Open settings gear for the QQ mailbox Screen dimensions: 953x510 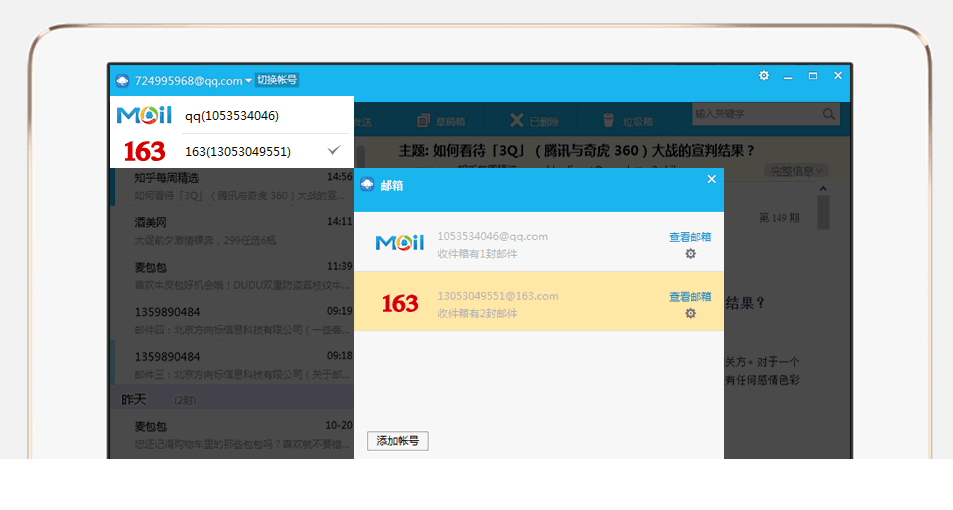[x=690, y=254]
